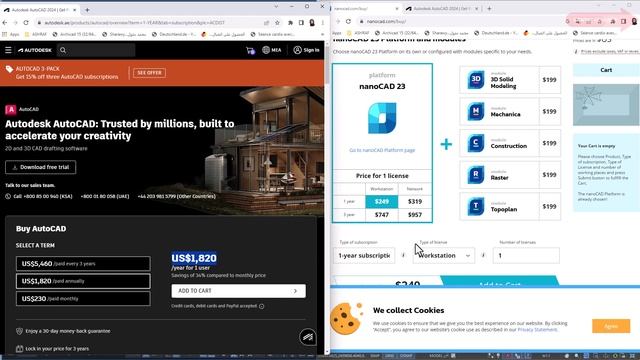The image size is (640, 360).
Task: Open the Autodesk shopping cart icon
Action: click(x=250, y=50)
